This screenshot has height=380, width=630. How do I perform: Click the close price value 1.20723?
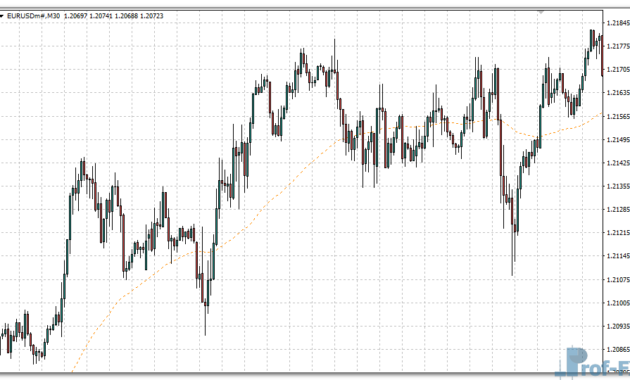click(x=151, y=16)
